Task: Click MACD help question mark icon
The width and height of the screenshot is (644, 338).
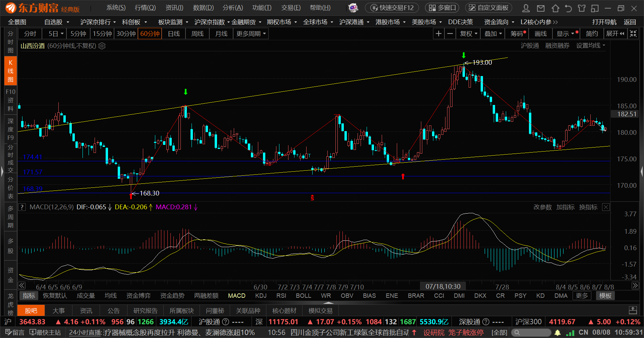Action: pos(22,207)
